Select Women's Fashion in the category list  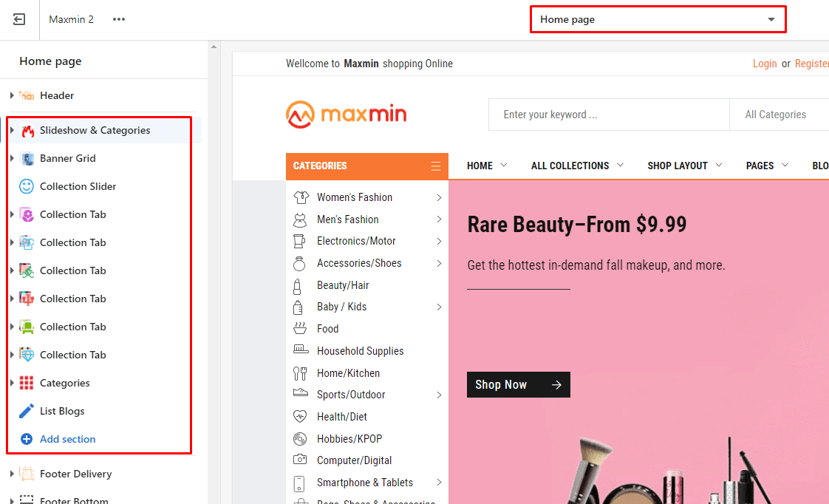tap(355, 197)
